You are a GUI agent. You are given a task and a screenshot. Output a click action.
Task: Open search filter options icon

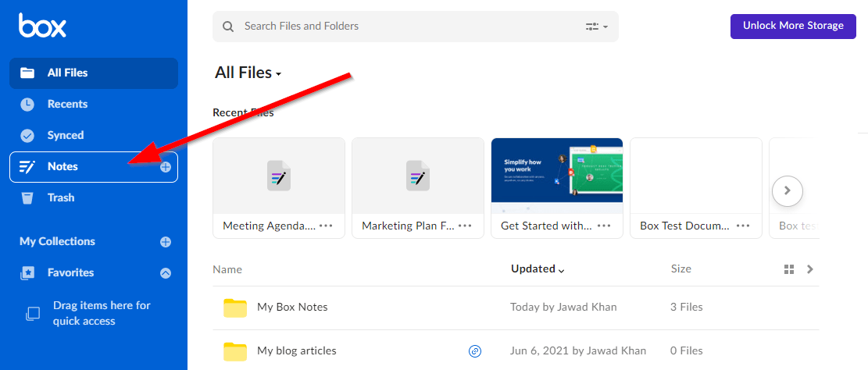pos(597,27)
